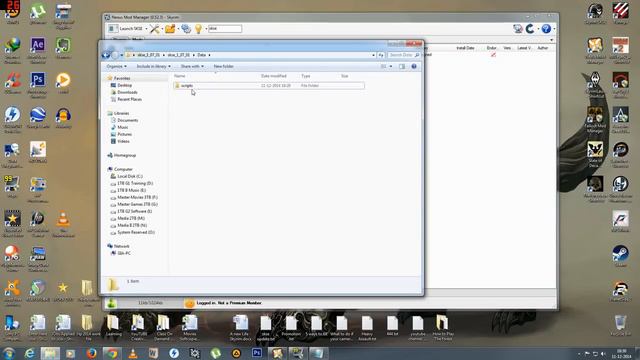The image size is (640, 360).
Task: Click the Date modified column header
Action: [x=273, y=76]
